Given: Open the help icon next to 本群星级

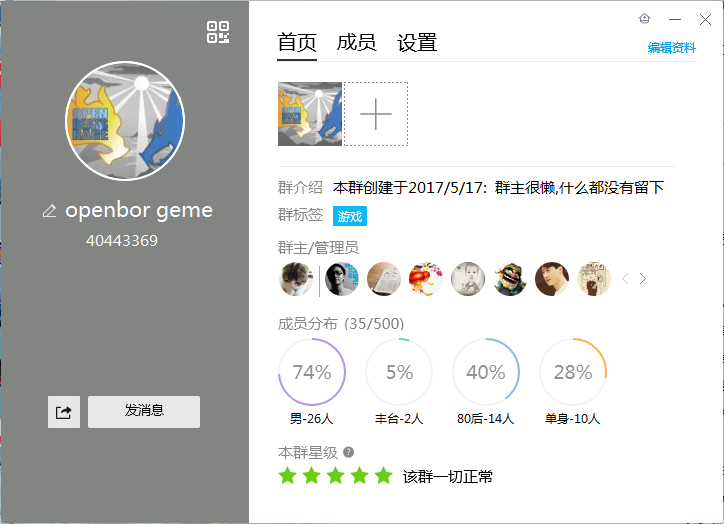Looking at the screenshot, I should point(349,452).
